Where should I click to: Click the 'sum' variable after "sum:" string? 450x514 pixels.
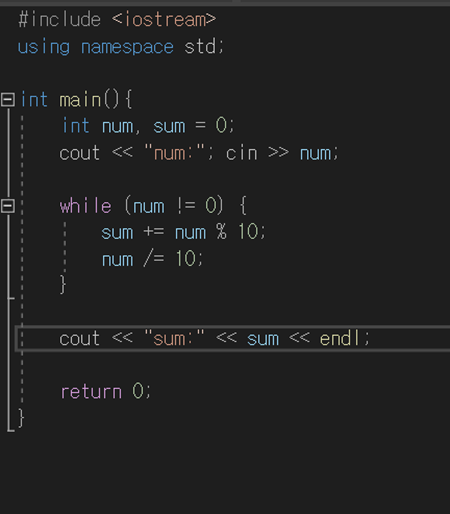[263, 339]
